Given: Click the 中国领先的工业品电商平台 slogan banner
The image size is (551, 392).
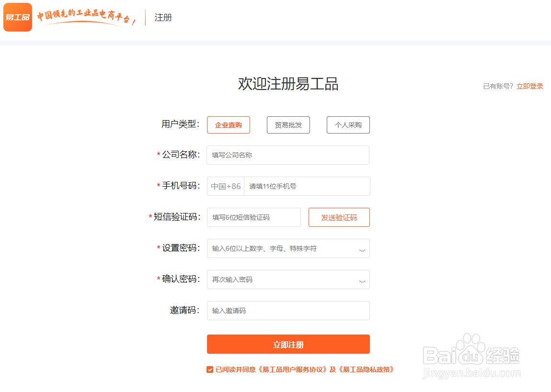Looking at the screenshot, I should pyautogui.click(x=86, y=17).
